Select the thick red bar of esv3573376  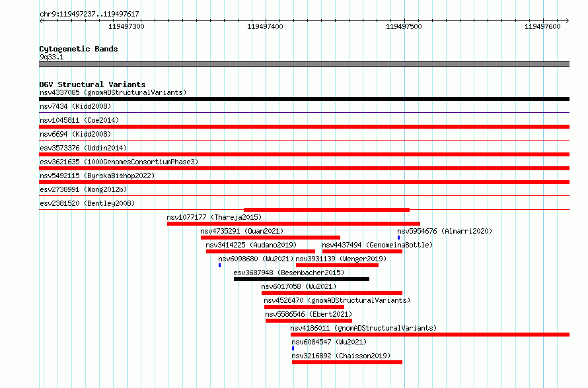point(304,154)
